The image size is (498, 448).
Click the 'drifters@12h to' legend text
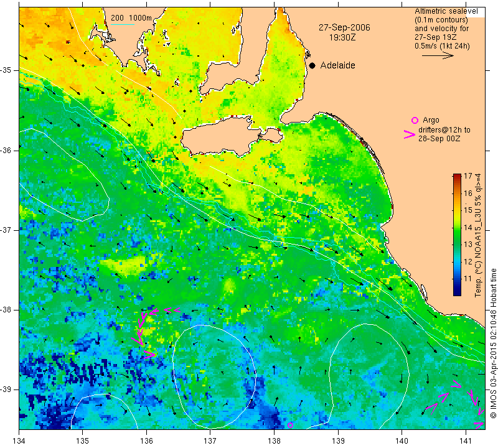[444, 130]
